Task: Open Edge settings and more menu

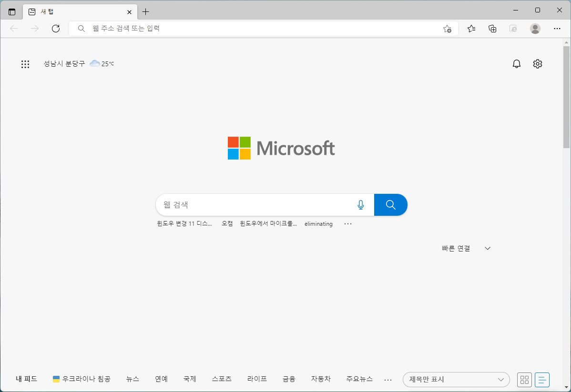Action: pos(557,29)
